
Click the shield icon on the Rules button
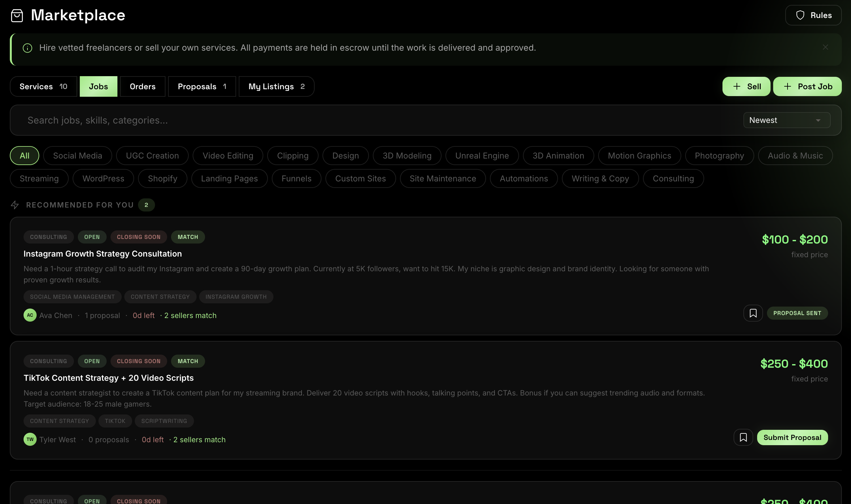[x=800, y=15]
